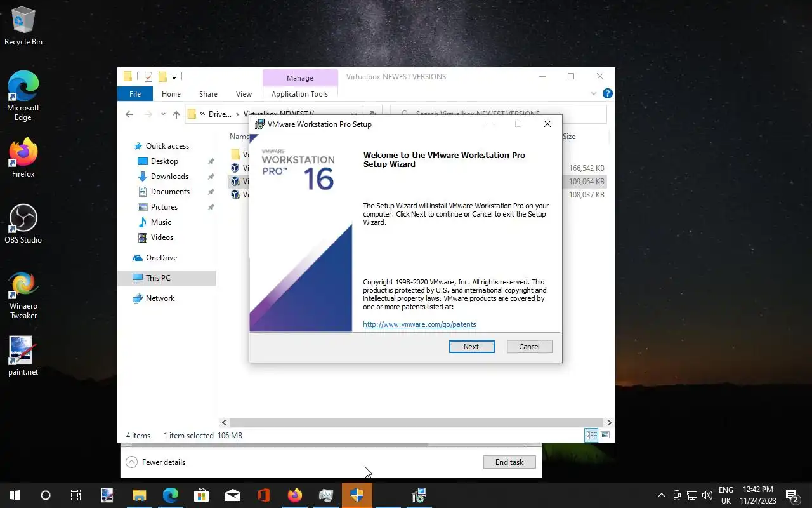Open Pictures in the navigation pane
The width and height of the screenshot is (812, 508).
(x=164, y=207)
